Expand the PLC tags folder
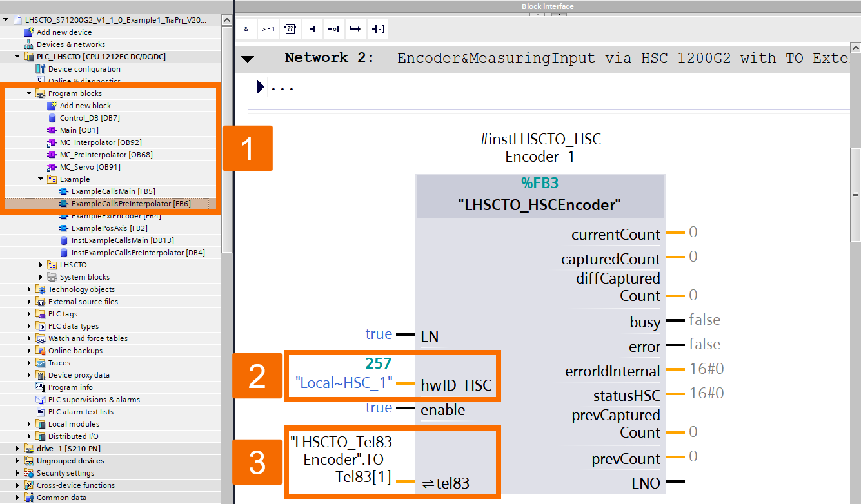Viewport: 861px width, 504px height. [29, 314]
